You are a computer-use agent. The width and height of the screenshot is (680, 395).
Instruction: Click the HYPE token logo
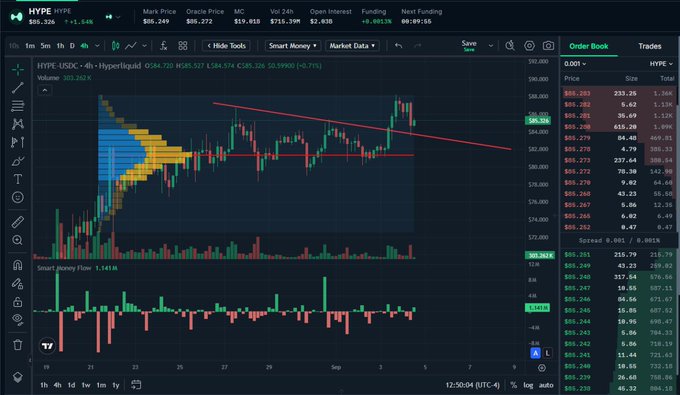tap(16, 16)
